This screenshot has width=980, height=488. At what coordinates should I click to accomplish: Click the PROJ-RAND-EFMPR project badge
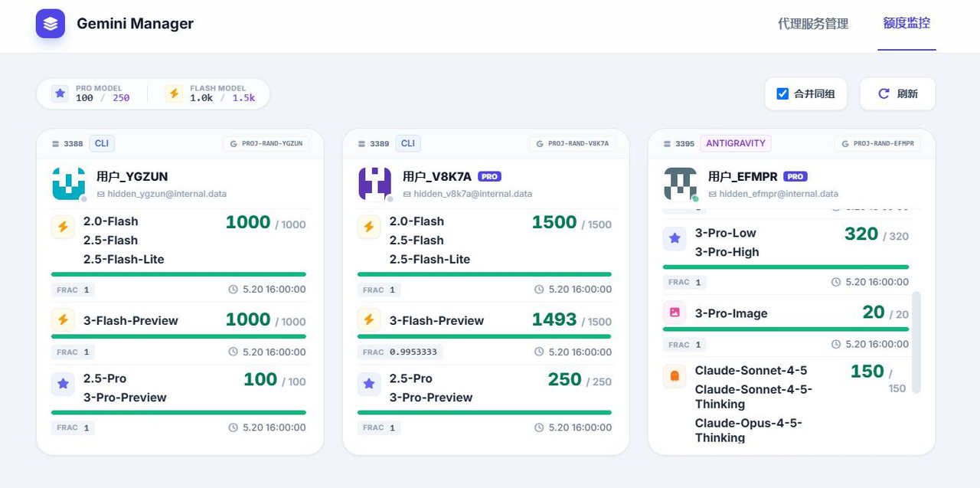pyautogui.click(x=877, y=143)
